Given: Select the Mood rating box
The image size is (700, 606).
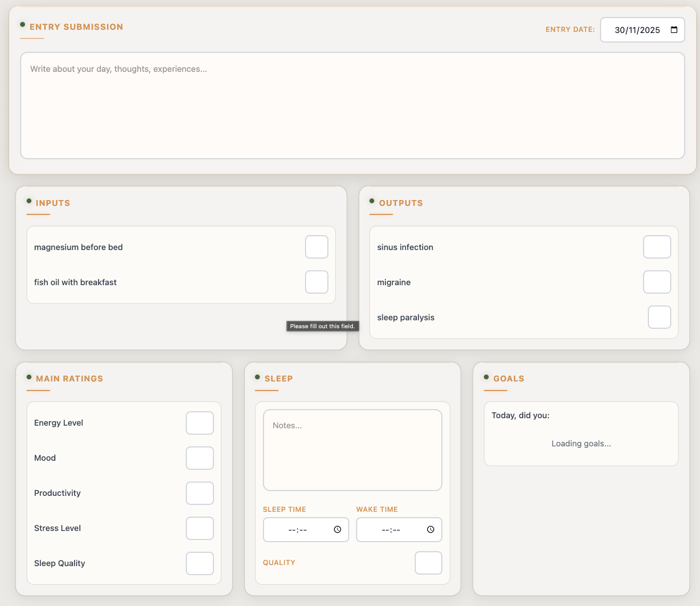Looking at the screenshot, I should click(x=200, y=458).
